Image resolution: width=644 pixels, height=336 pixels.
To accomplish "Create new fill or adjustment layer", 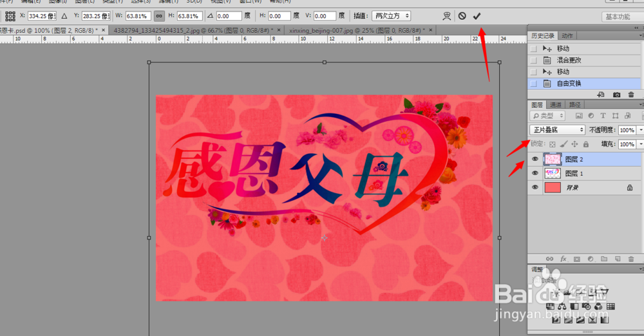I will tap(591, 259).
